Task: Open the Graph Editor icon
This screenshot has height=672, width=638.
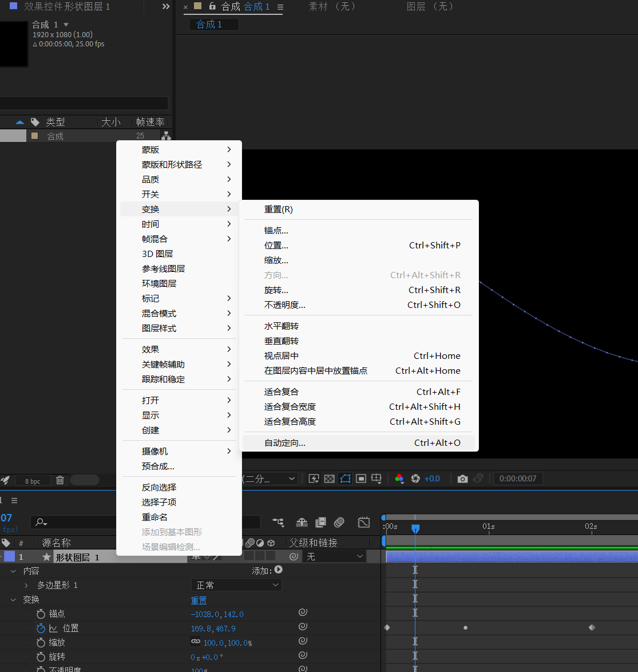Action: [x=363, y=523]
